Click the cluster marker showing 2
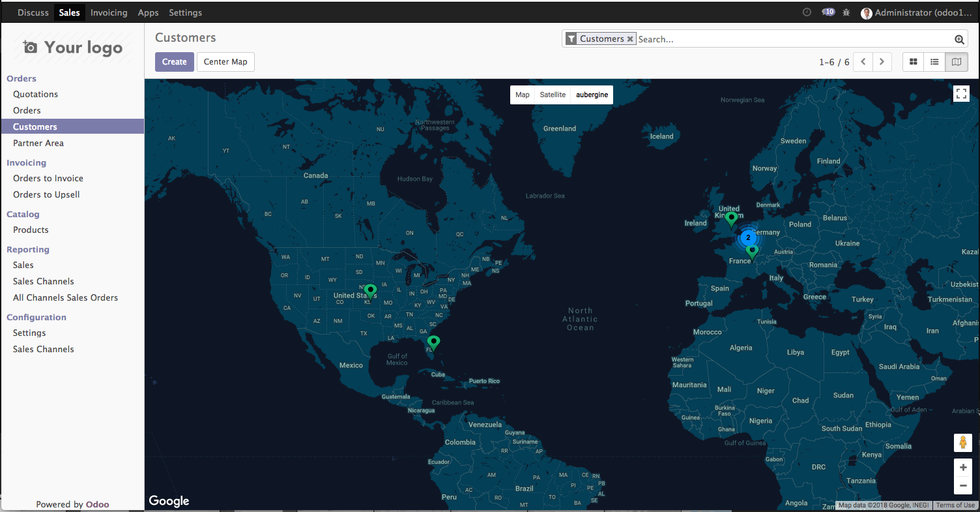 pyautogui.click(x=748, y=237)
